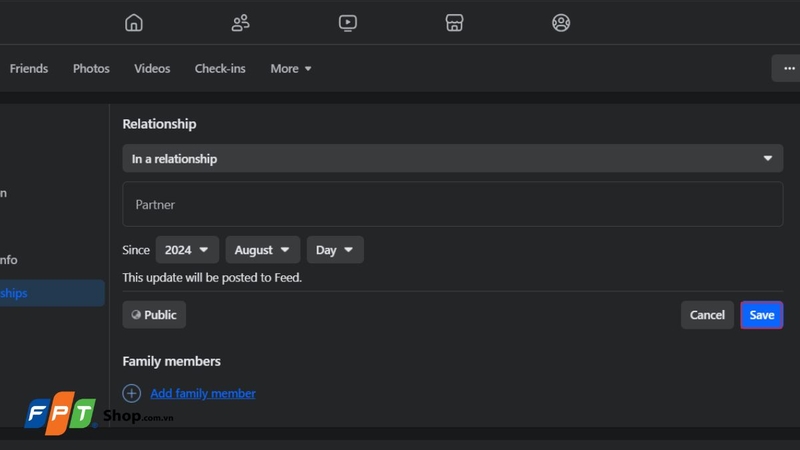Click the Add family member link
Image resolution: width=800 pixels, height=450 pixels.
coord(203,393)
